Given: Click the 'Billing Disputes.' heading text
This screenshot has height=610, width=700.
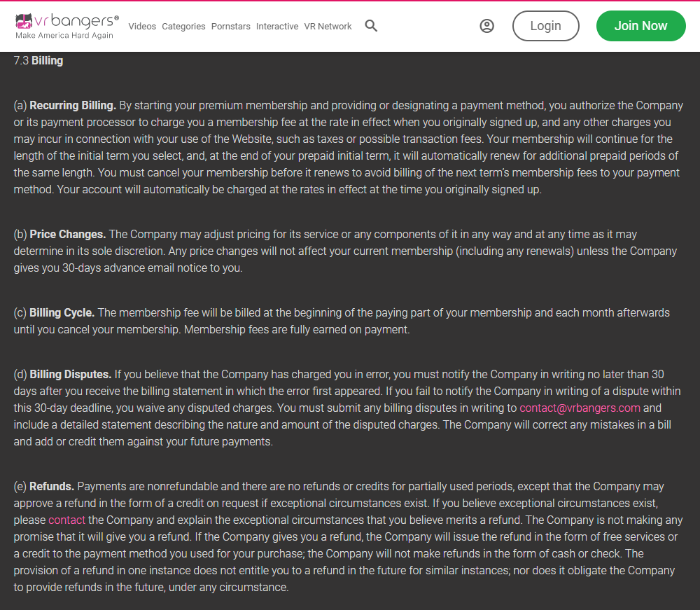Looking at the screenshot, I should [x=70, y=374].
